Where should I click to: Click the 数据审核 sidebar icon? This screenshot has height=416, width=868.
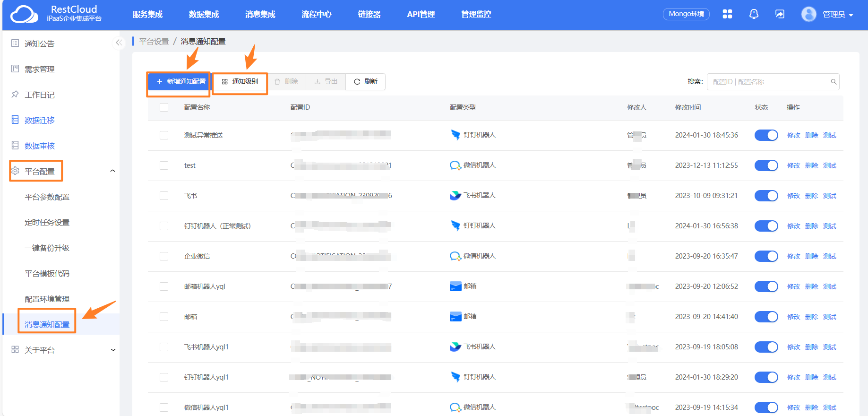click(15, 146)
